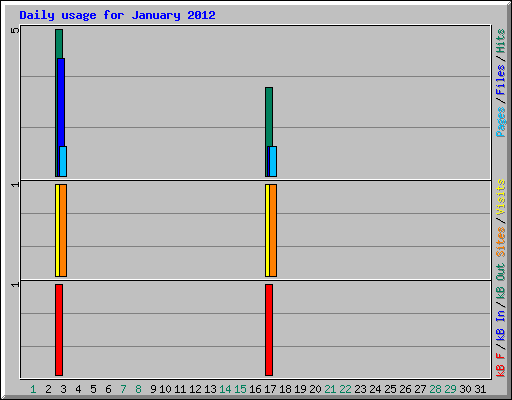Click day 12 on the date axis
This screenshot has height=400, width=512.
195,389
